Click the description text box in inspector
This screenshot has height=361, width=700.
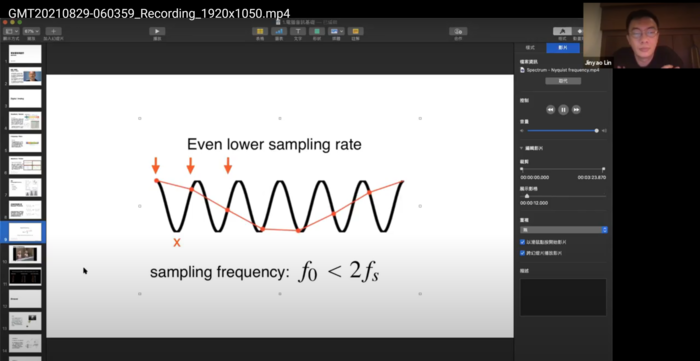point(563,297)
